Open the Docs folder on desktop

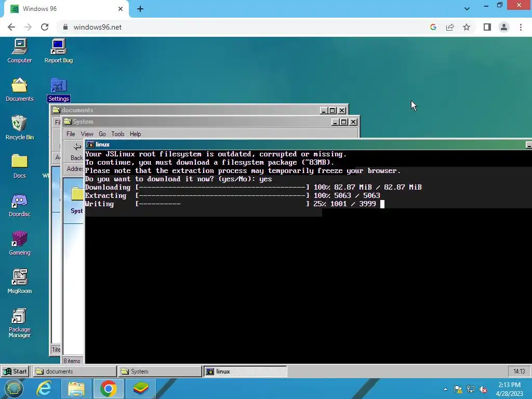pos(19,166)
